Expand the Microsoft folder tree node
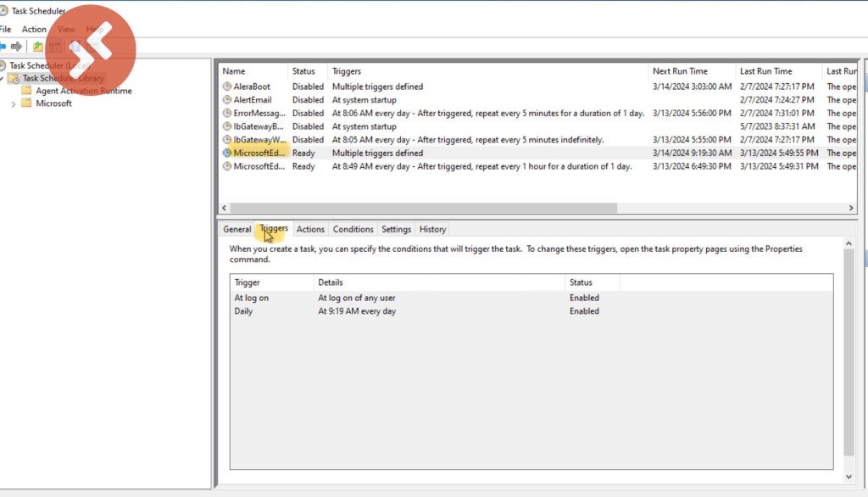 [13, 103]
